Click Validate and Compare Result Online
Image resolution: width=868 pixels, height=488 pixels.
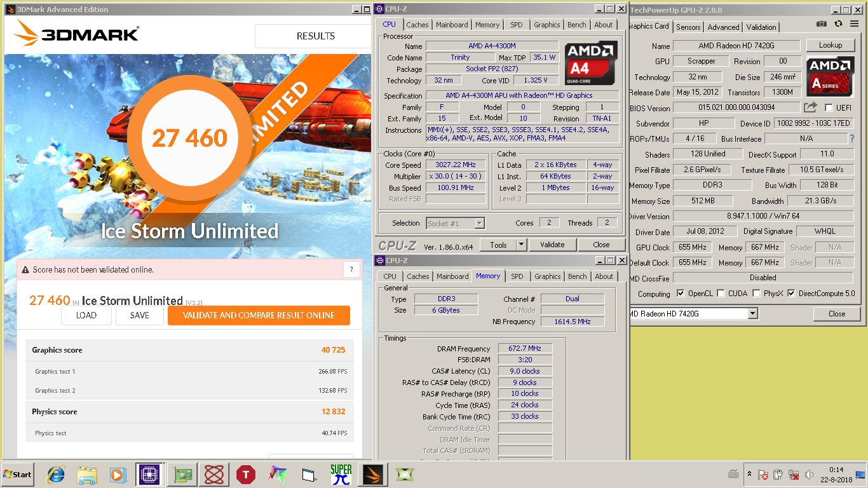click(259, 315)
